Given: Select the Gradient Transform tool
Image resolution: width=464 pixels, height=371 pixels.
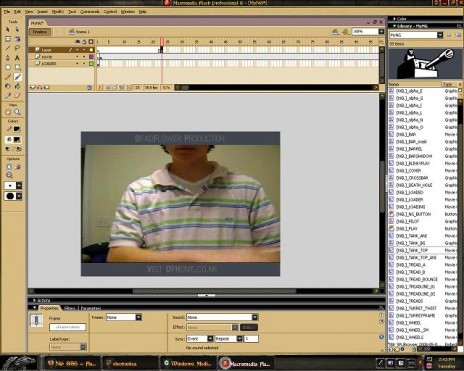Looking at the screenshot, I should 17,39.
